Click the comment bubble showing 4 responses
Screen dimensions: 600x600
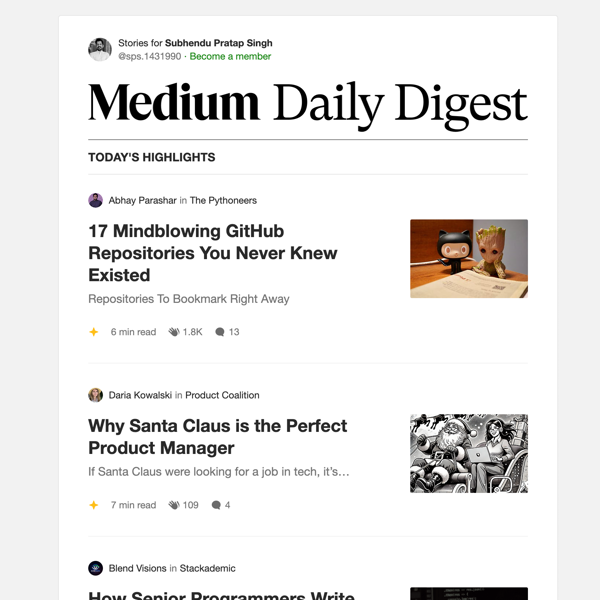[216, 505]
